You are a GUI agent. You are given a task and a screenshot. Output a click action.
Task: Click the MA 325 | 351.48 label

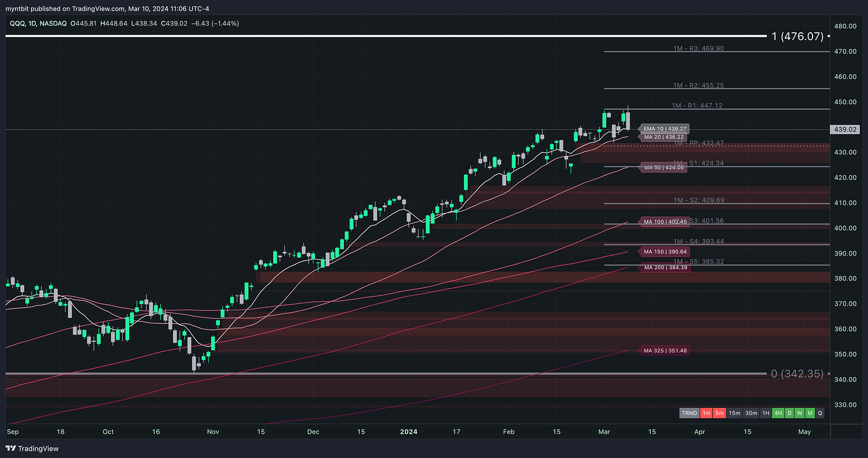[665, 351]
